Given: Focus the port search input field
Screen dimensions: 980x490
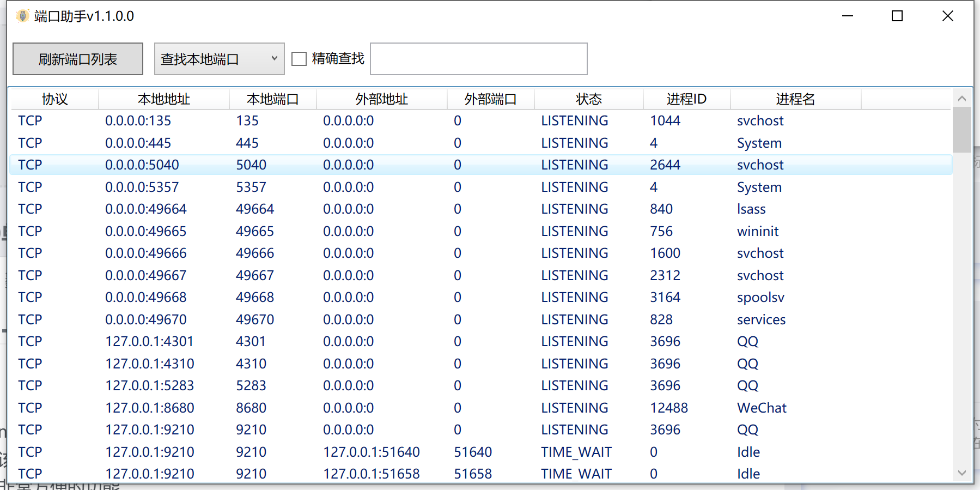Looking at the screenshot, I should pyautogui.click(x=478, y=59).
